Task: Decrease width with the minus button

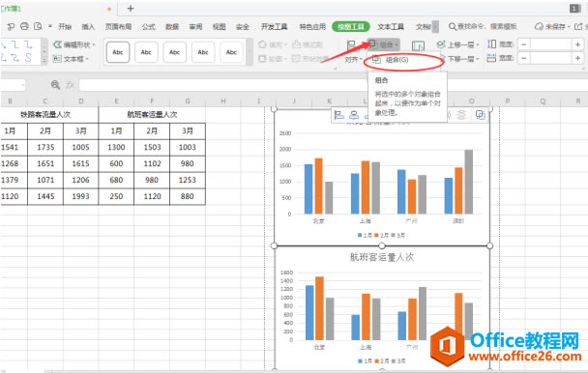Action: click(x=524, y=58)
